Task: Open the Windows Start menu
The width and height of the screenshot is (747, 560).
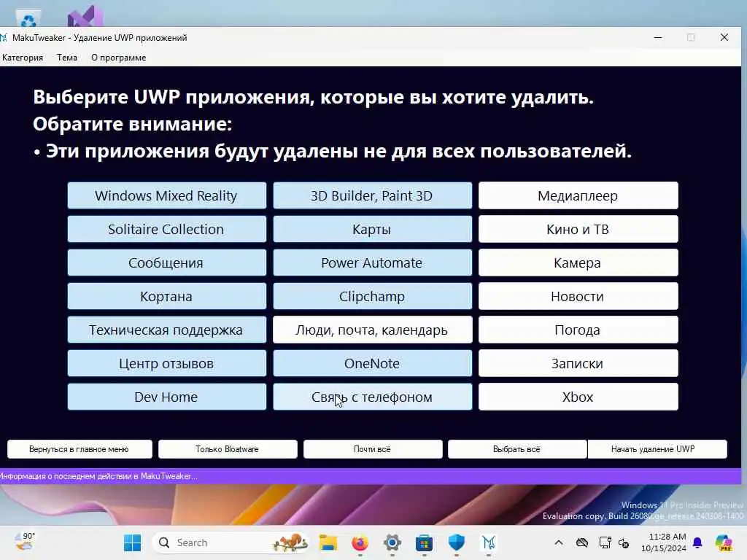Action: (133, 542)
